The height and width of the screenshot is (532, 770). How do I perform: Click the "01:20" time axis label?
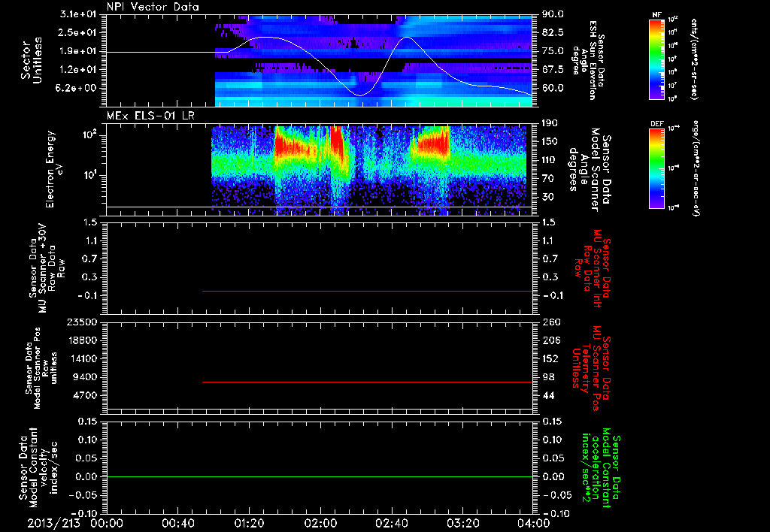pos(249,523)
